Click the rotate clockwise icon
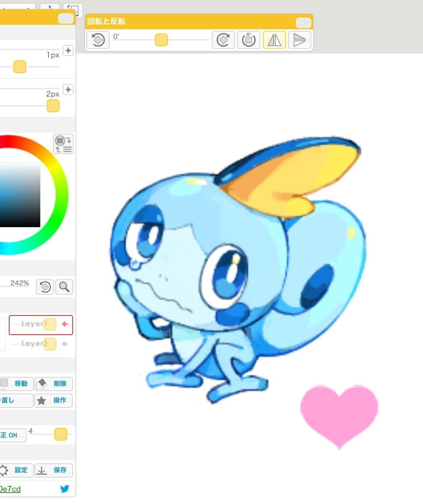The width and height of the screenshot is (423, 504). (x=223, y=40)
